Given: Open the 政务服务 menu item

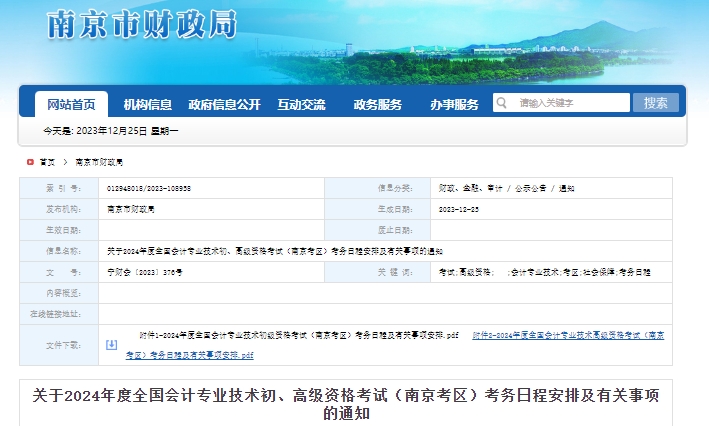Looking at the screenshot, I should tap(377, 105).
